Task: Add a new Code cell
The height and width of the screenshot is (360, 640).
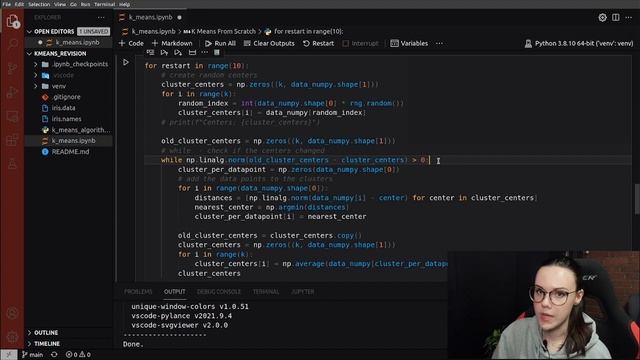Action: [131, 43]
